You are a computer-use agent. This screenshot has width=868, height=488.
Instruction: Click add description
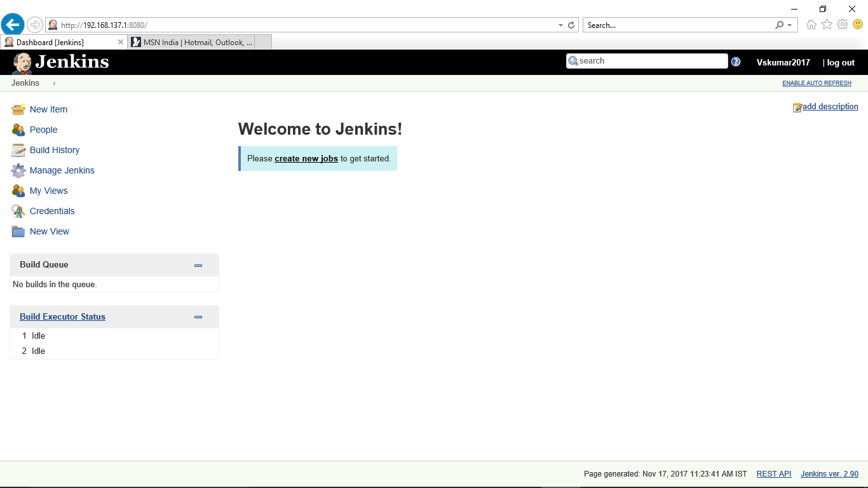[x=829, y=106]
